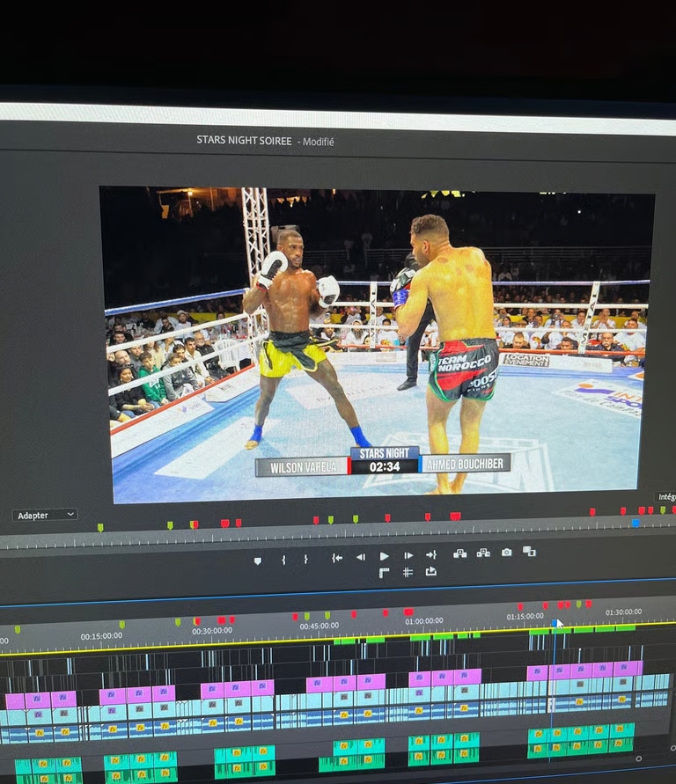Click the Lift button icon
This screenshot has height=784, width=676.
point(459,553)
